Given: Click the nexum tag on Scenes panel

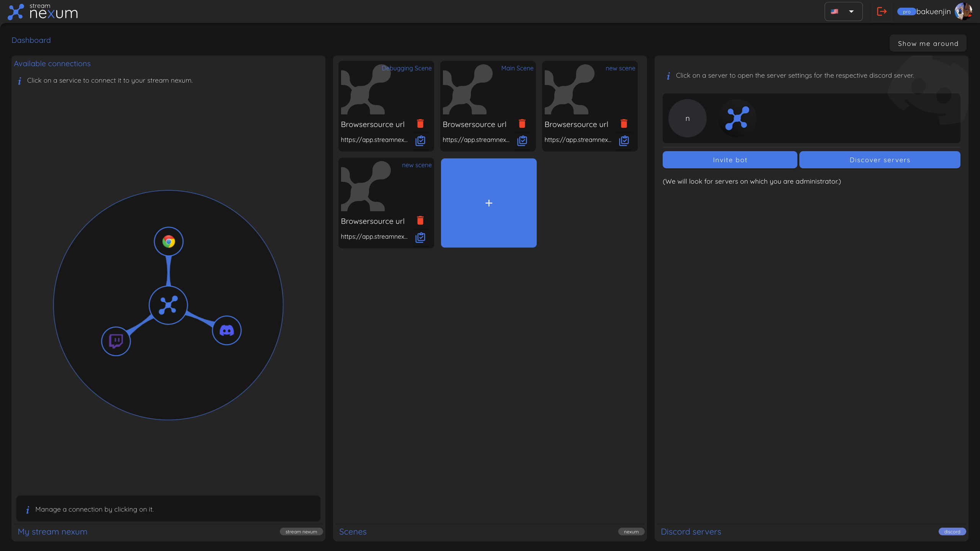Looking at the screenshot, I should coord(630,531).
